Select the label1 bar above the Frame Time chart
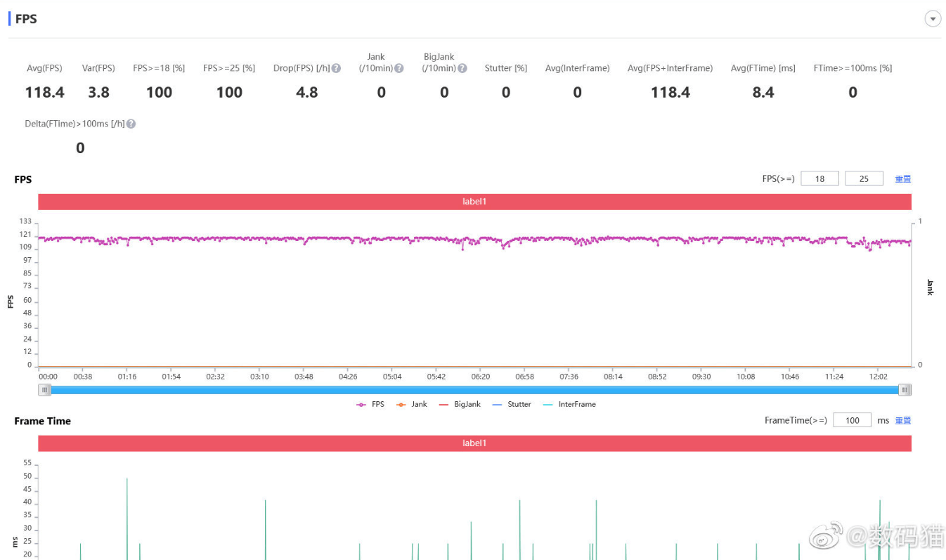 (x=474, y=443)
